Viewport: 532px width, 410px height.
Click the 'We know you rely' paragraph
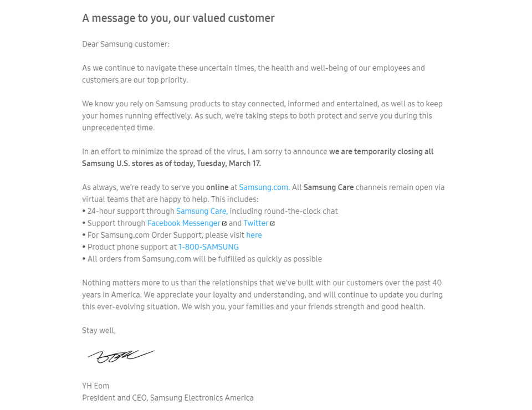262,116
